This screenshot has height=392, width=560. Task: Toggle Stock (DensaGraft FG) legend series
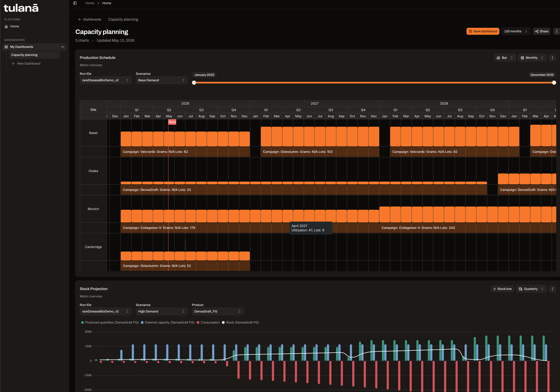(x=240, y=322)
